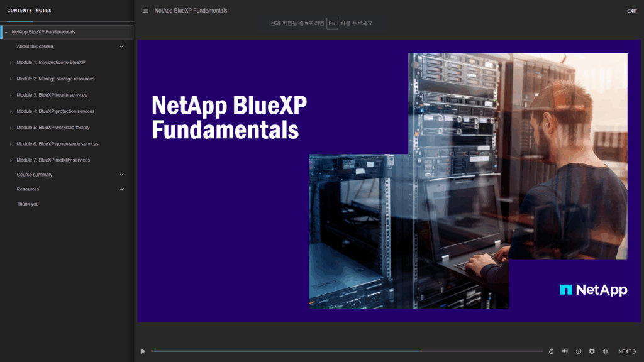This screenshot has height=362, width=644.
Task: Click the hamburger menu icon to toggle sidebar
Action: 145,11
